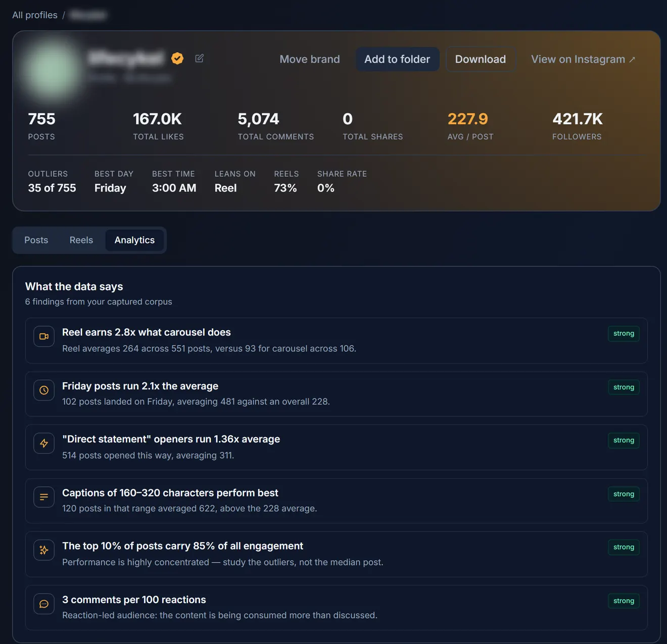Click "6 findings from your captured corpus" subtitle
This screenshot has height=644, width=667.
click(99, 302)
